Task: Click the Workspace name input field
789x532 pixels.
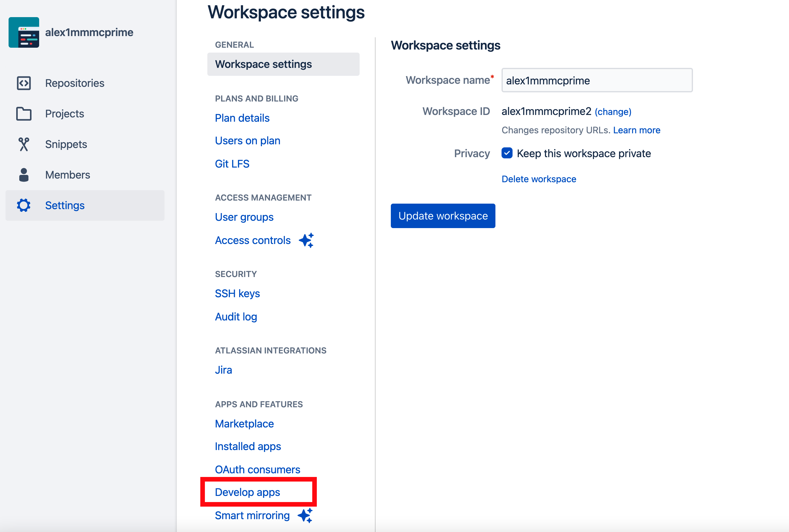Action: (x=597, y=80)
